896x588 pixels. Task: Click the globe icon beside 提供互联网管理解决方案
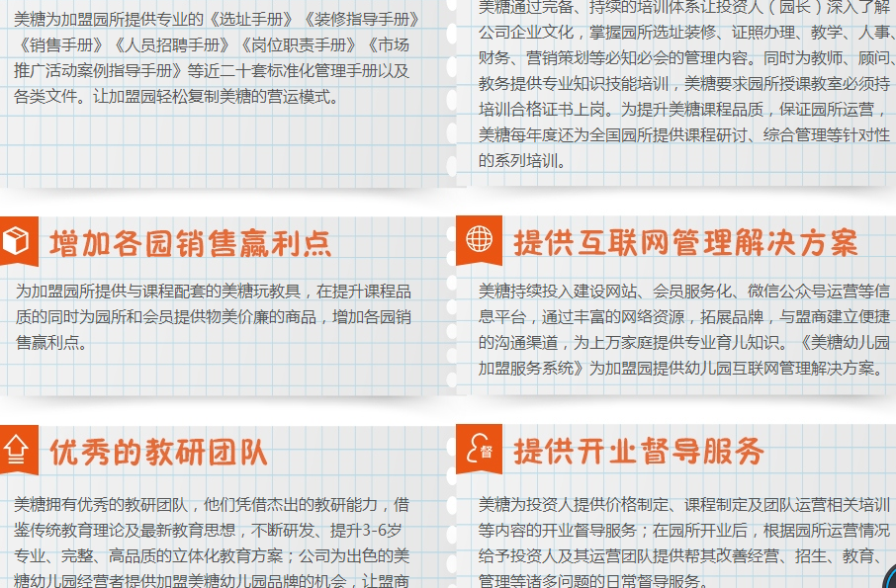479,240
